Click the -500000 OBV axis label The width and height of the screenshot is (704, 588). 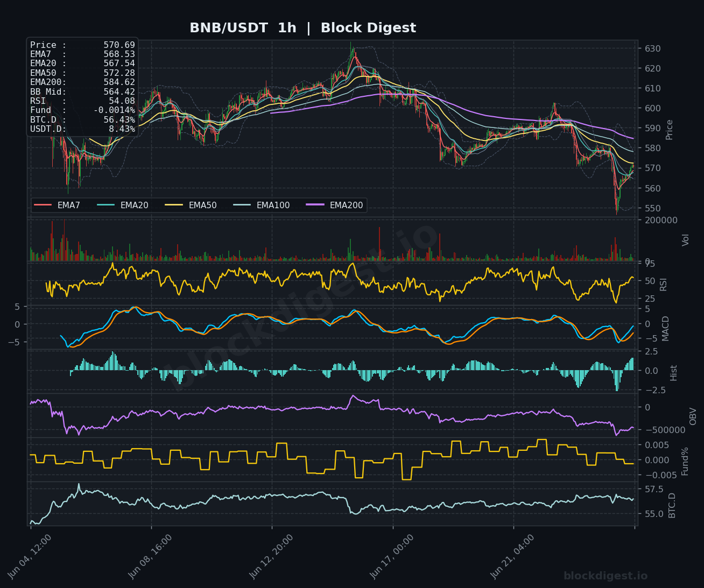tap(665, 430)
